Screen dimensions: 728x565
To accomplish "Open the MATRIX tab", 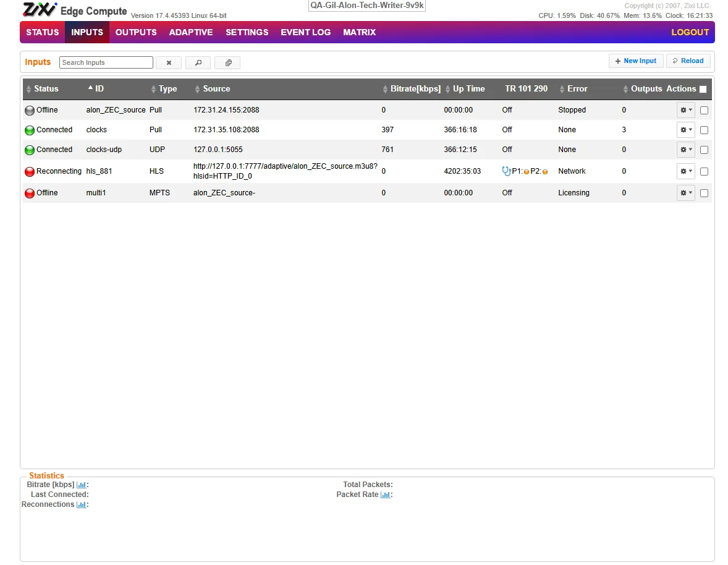I will pyautogui.click(x=359, y=33).
